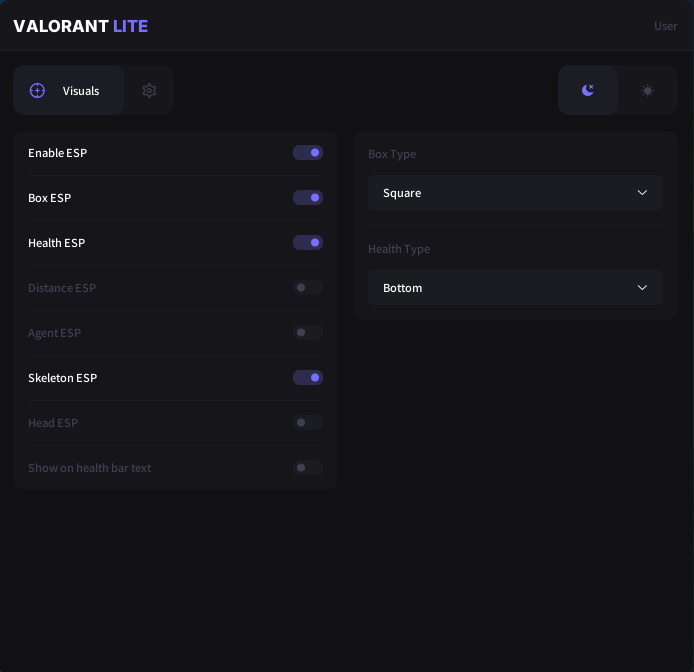694x672 pixels.
Task: Click the Skeleton ESP label text
Action: point(62,378)
